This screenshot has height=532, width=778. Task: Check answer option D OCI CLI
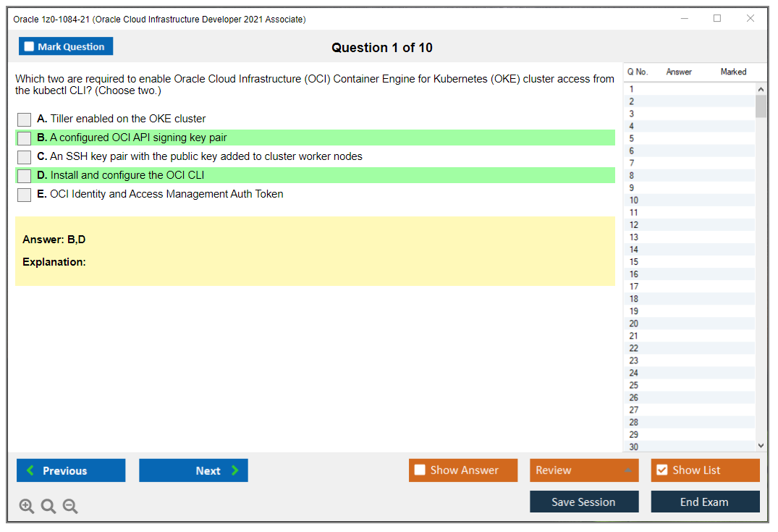point(24,174)
